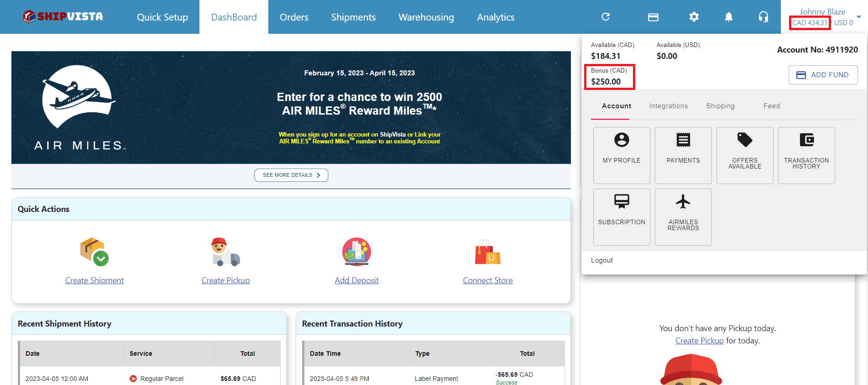Image resolution: width=868 pixels, height=385 pixels.
Task: Open the Orders menu
Action: pyautogui.click(x=294, y=17)
